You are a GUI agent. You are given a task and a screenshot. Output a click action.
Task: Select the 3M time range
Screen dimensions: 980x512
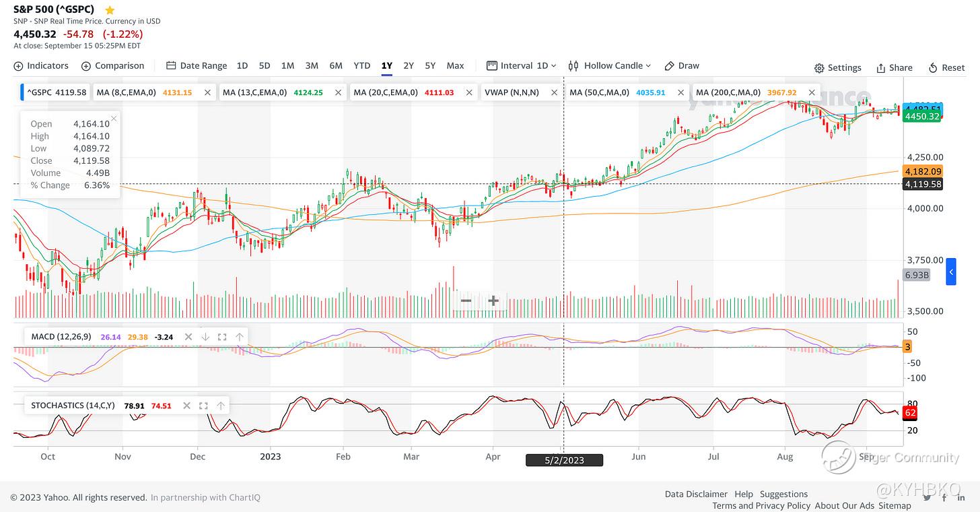tap(312, 66)
